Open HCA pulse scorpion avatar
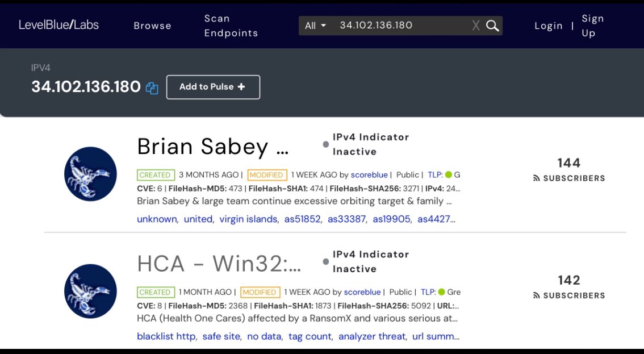The image size is (644, 354). (90, 291)
